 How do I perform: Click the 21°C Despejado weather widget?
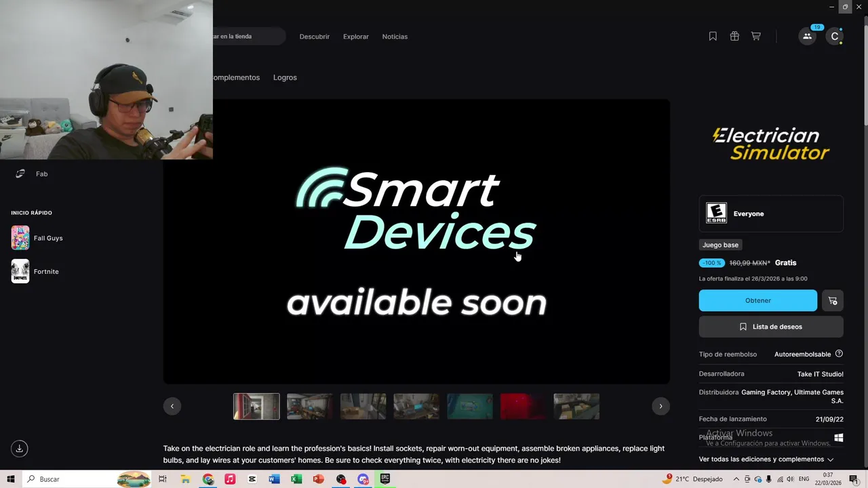pos(692,479)
